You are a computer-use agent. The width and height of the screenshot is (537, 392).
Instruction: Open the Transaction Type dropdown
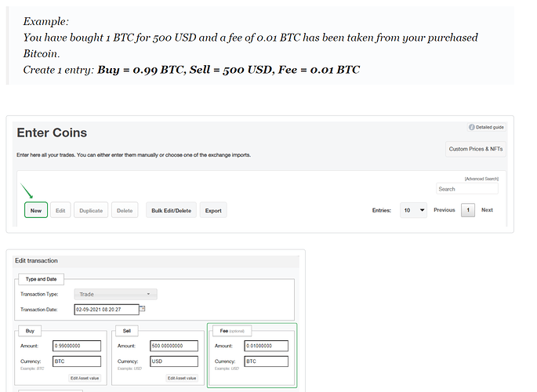[x=116, y=294]
